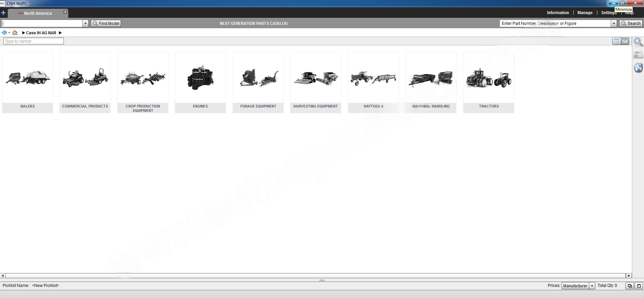
Task: Click the Search button for part numbers
Action: click(631, 24)
